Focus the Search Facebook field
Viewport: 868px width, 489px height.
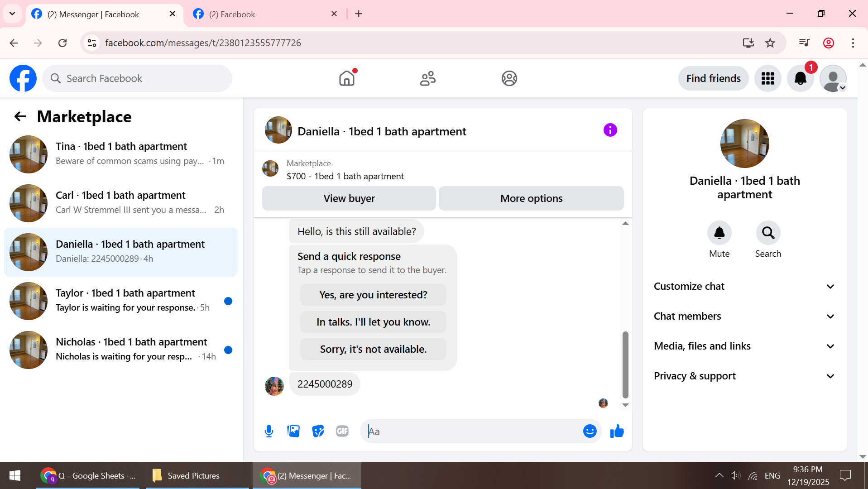[137, 78]
